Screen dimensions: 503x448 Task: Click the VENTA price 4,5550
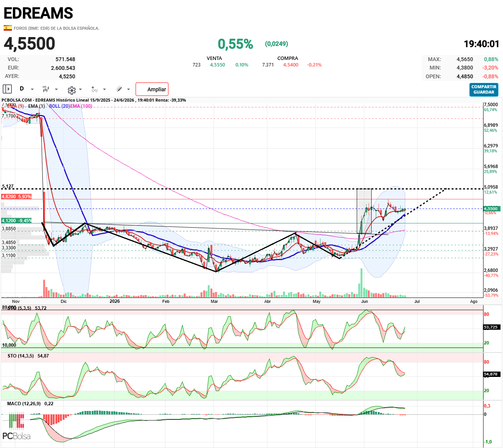(x=217, y=65)
